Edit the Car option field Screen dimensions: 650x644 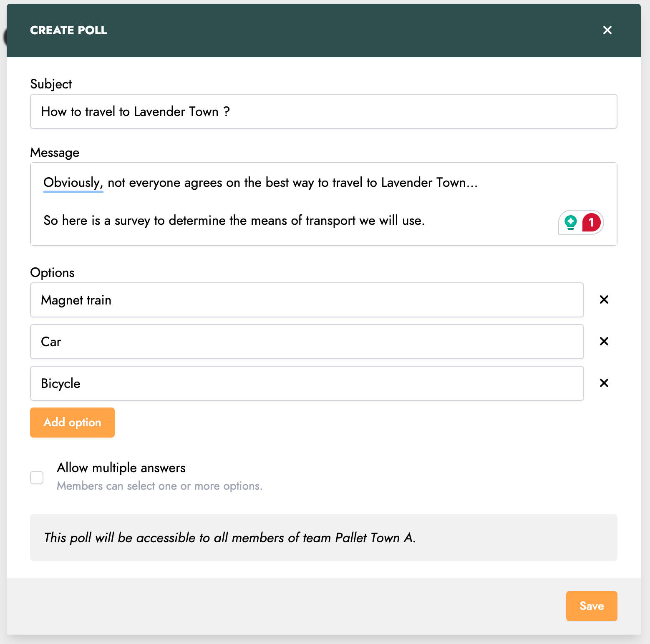pyautogui.click(x=307, y=342)
